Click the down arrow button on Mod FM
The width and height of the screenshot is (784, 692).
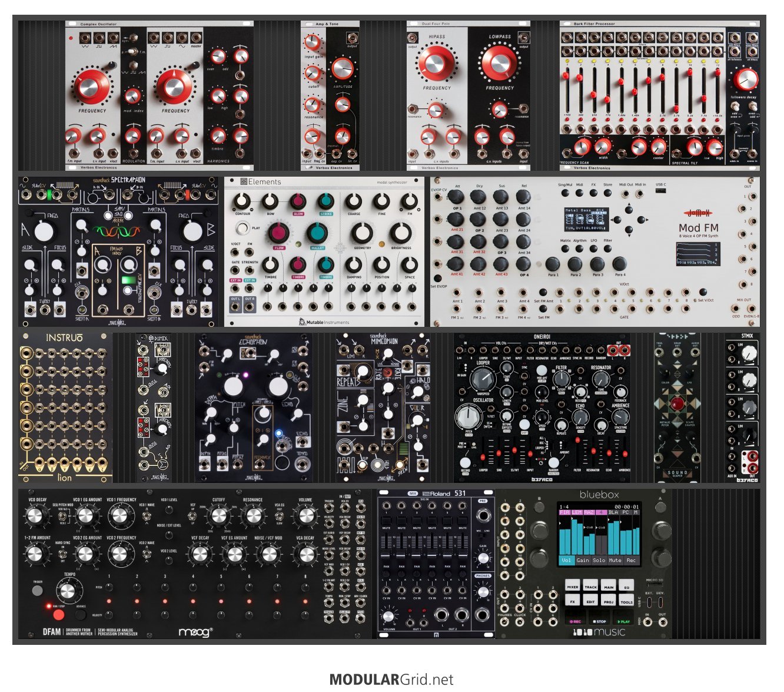[629, 229]
